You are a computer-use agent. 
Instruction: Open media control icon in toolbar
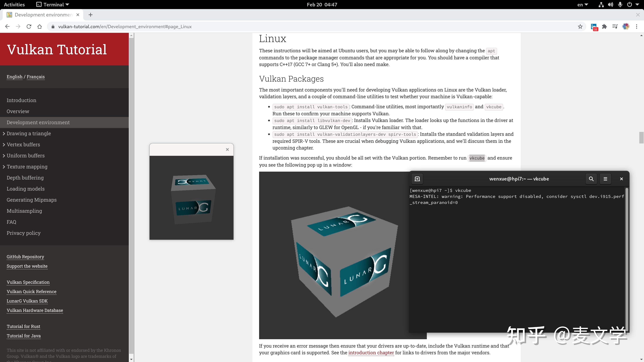tap(615, 26)
